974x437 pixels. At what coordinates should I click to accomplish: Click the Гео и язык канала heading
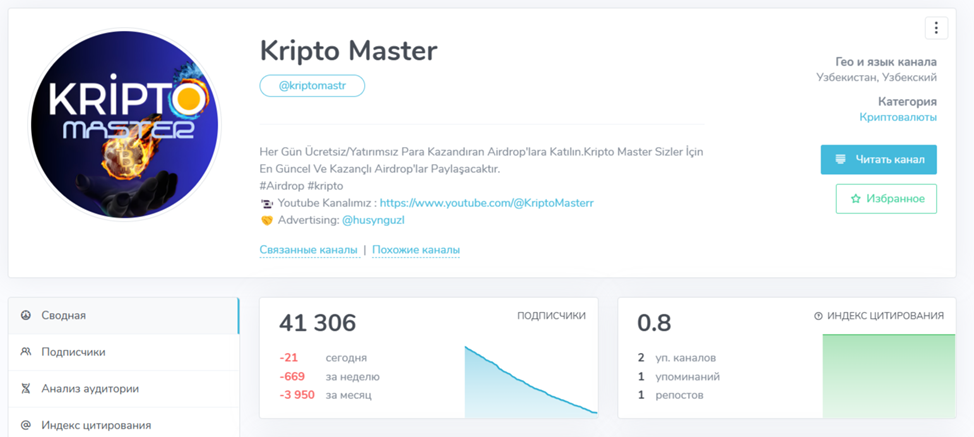point(886,62)
